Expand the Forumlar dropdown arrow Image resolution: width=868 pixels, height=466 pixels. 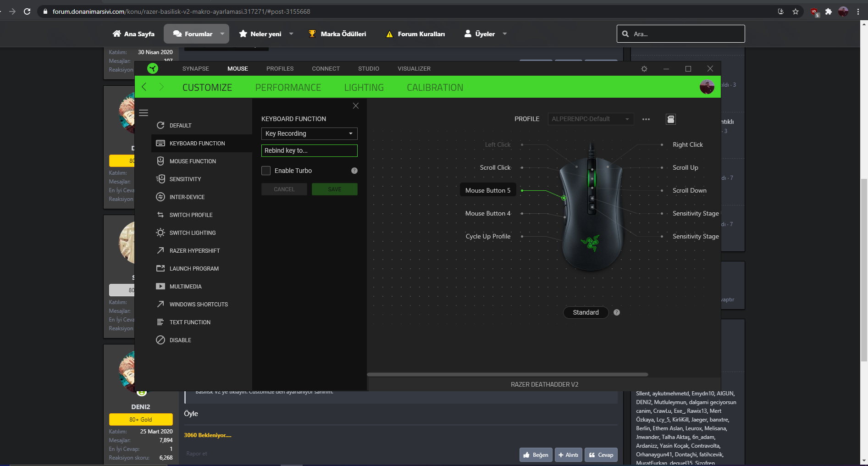pyautogui.click(x=222, y=34)
